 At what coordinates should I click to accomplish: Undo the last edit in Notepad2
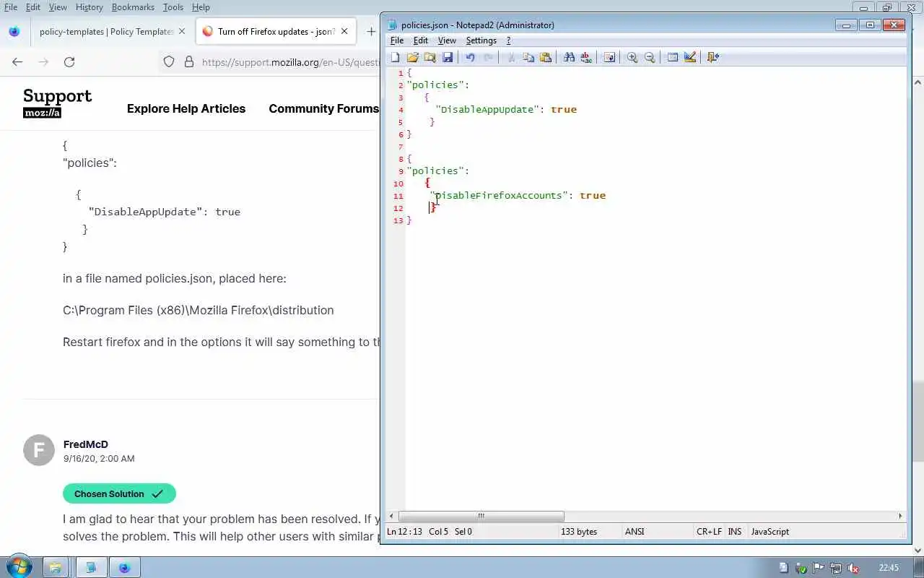point(470,57)
